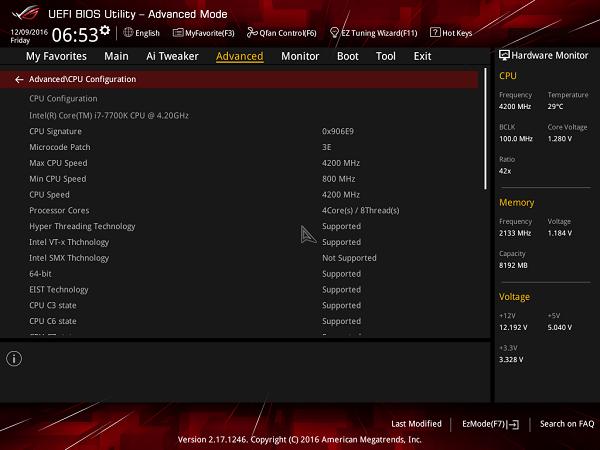This screenshot has height=450, width=600.
Task: Click the Hardware Monitor display icon
Action: click(504, 55)
